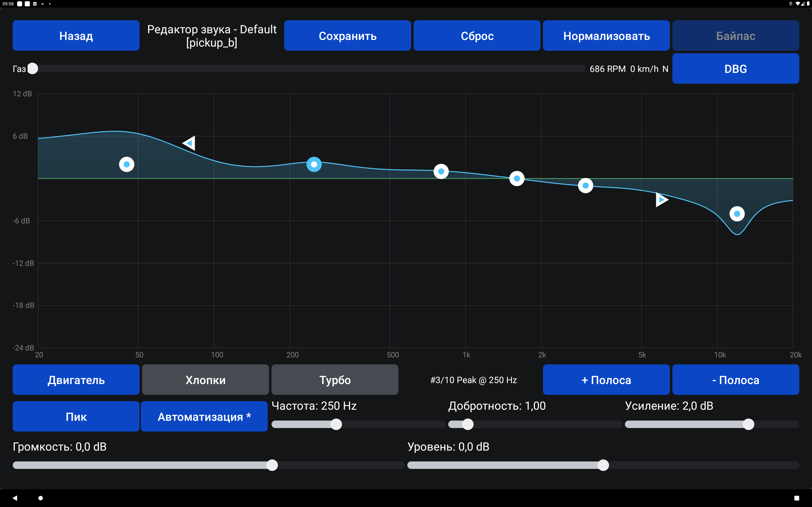Add a band with + Полоса
The image size is (812, 507).
point(606,380)
